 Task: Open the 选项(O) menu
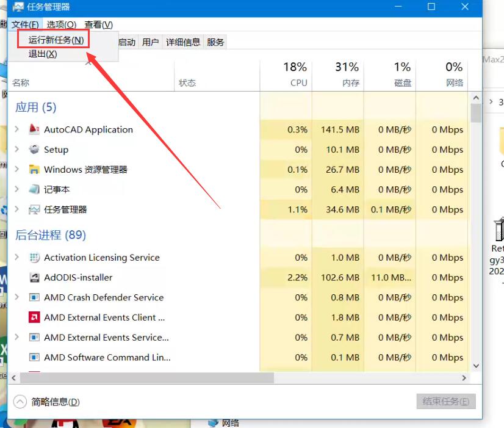62,24
